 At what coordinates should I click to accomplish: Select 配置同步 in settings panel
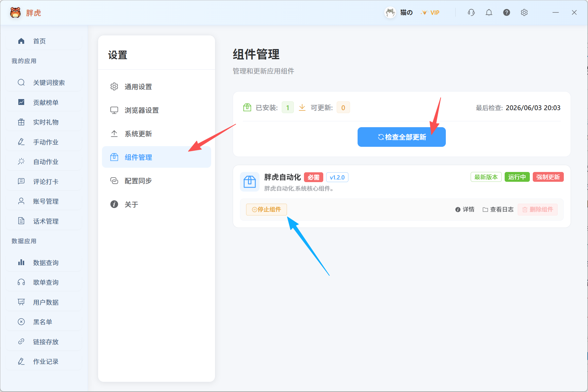pyautogui.click(x=157, y=181)
